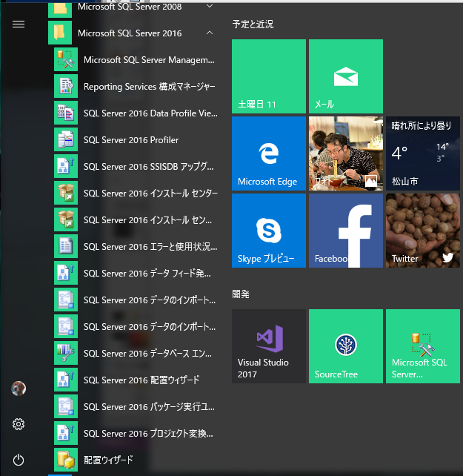Screen dimensions: 463x476
Task: Click the Power button icon
Action: [x=19, y=460]
